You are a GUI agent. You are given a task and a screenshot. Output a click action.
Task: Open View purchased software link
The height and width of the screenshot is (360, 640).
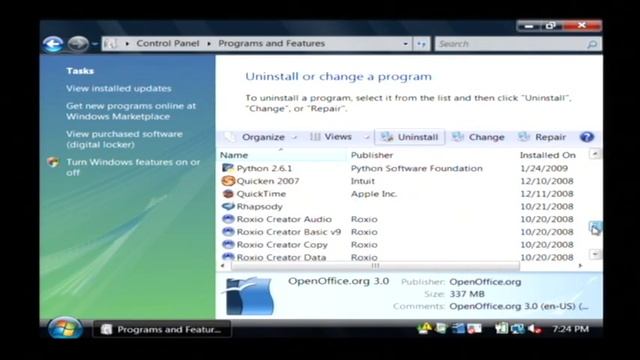(124, 139)
